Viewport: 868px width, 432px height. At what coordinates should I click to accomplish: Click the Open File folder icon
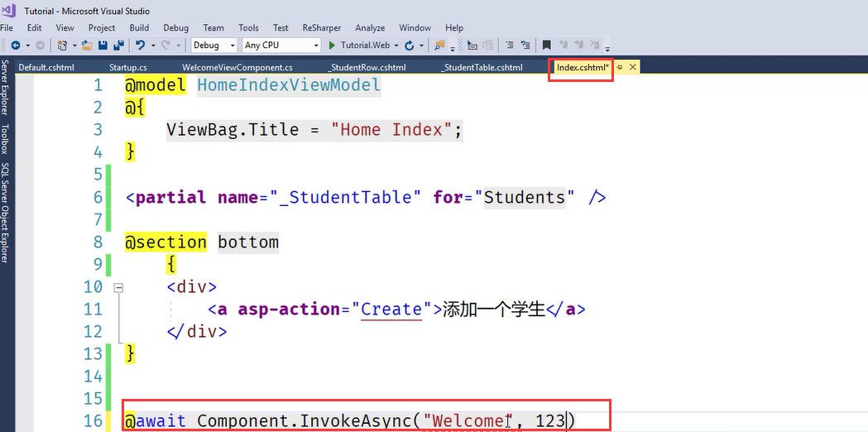click(88, 46)
